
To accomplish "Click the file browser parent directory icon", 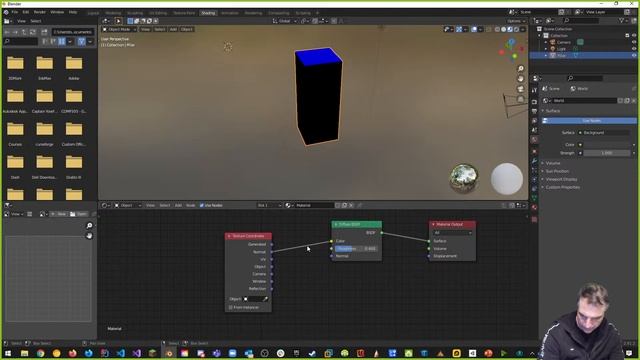I will 24,31.
